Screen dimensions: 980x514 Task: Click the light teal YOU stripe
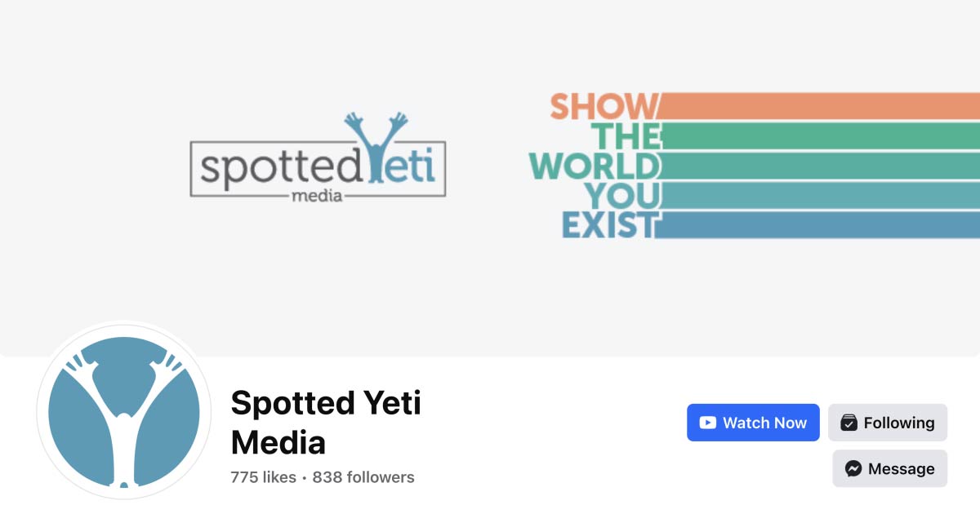(818, 195)
